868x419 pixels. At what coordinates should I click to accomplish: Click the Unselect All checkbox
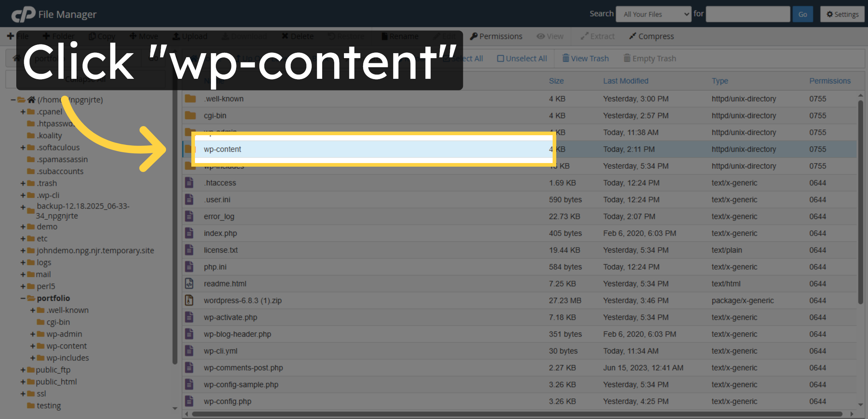522,58
